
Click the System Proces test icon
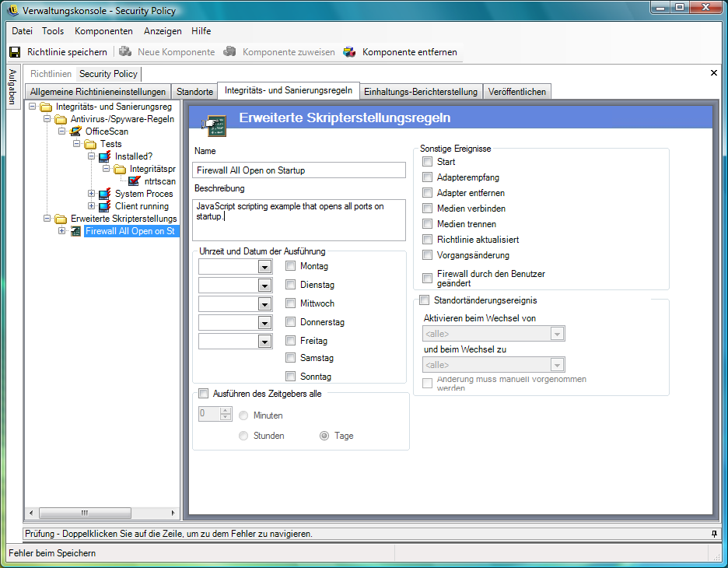(x=105, y=193)
